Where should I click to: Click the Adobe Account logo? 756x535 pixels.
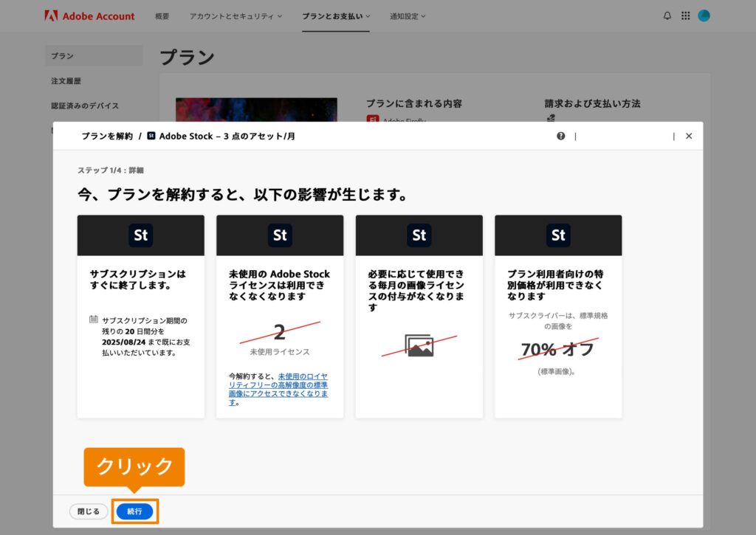pyautogui.click(x=89, y=16)
